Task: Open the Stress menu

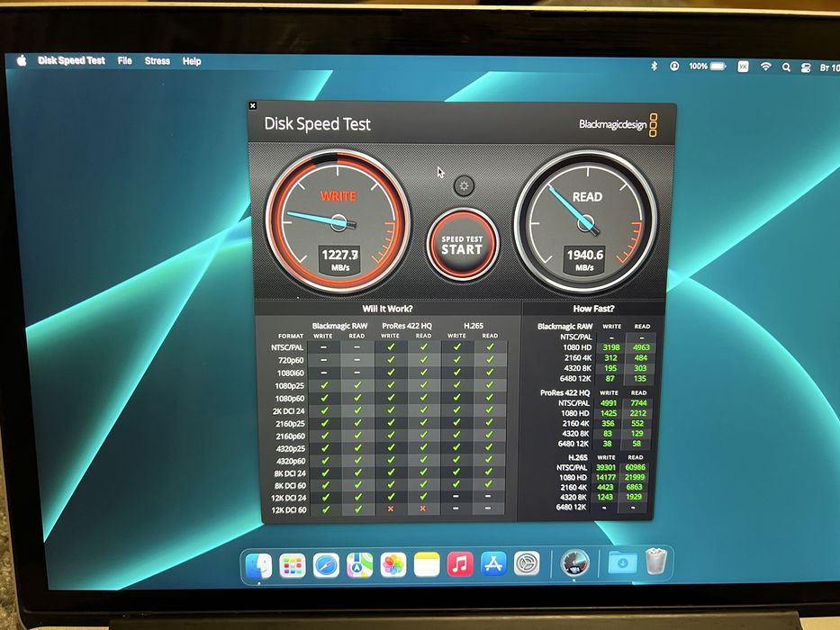Action: (x=157, y=61)
